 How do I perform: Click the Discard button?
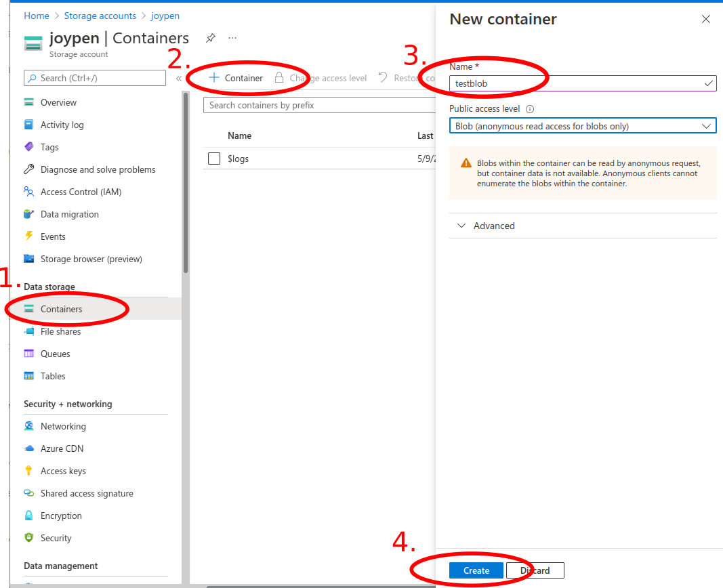pos(535,570)
